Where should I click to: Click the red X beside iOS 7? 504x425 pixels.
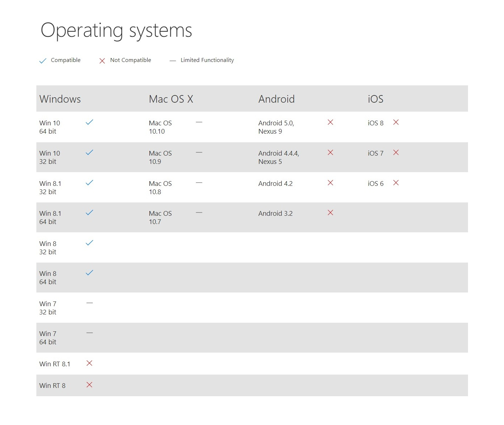click(396, 152)
